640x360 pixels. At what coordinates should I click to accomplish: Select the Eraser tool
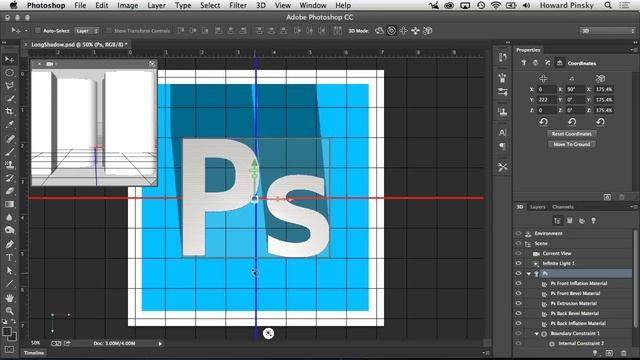(x=9, y=191)
